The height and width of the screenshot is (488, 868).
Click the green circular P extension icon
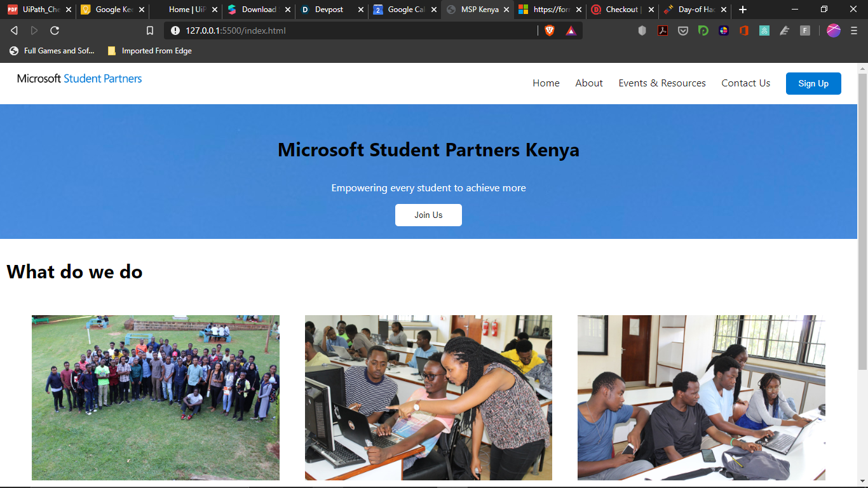[703, 30]
